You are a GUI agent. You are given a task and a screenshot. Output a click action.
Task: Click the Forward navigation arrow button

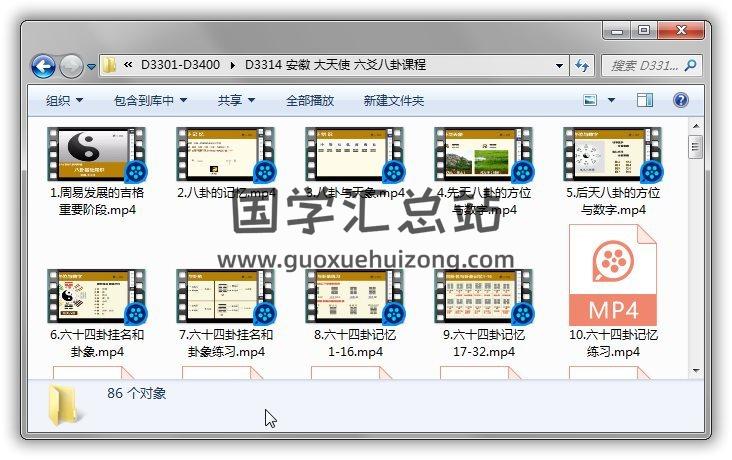click(x=71, y=66)
